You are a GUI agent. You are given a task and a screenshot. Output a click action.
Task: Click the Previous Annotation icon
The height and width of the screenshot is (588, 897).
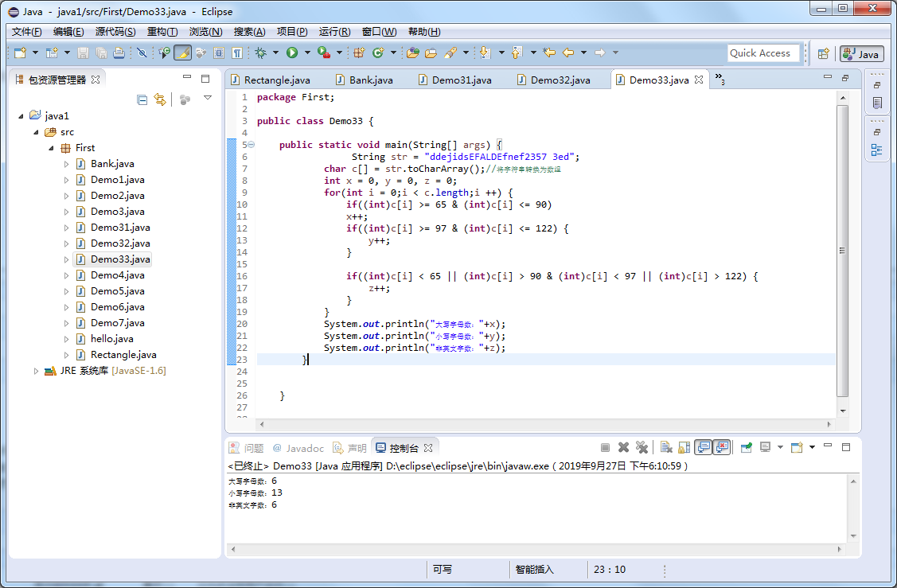click(x=517, y=53)
